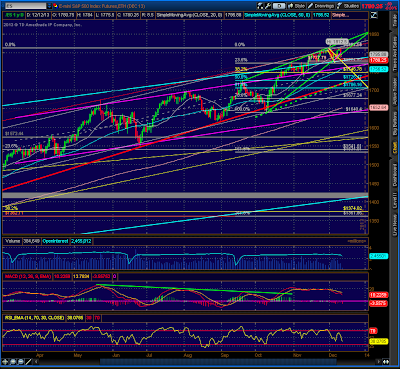This screenshot has height=369, width=400.
Task: Open the Drawings button
Action: point(321,6)
